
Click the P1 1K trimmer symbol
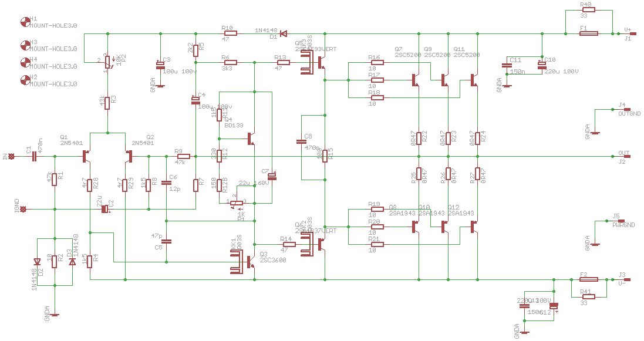(x=237, y=203)
